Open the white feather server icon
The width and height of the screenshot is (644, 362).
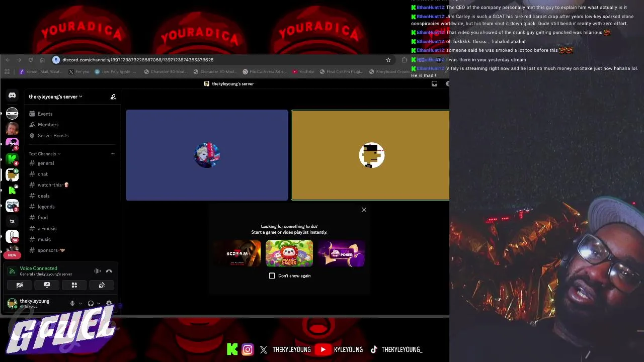[x=12, y=236]
